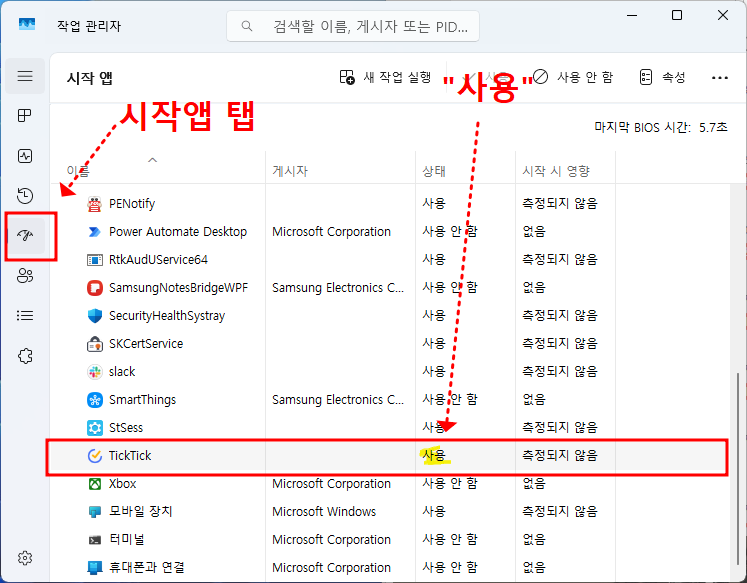
Task: Click the search magnifier icon
Action: click(x=246, y=26)
